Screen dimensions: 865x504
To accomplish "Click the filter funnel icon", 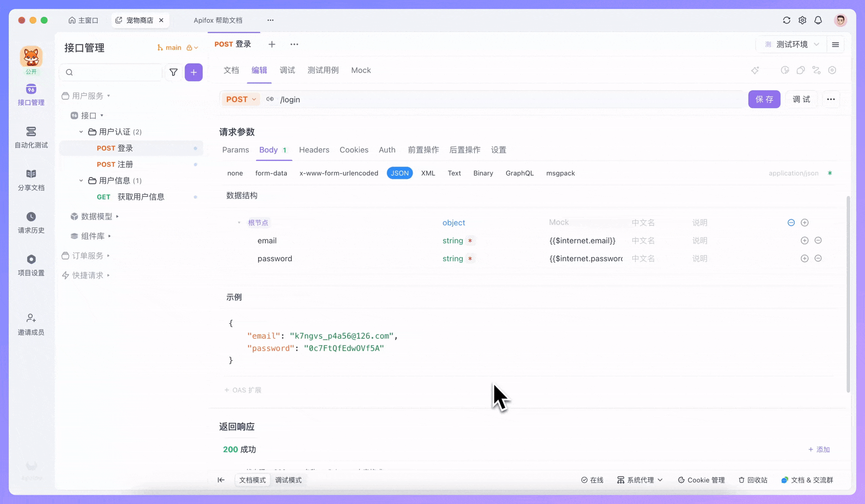I will [173, 72].
